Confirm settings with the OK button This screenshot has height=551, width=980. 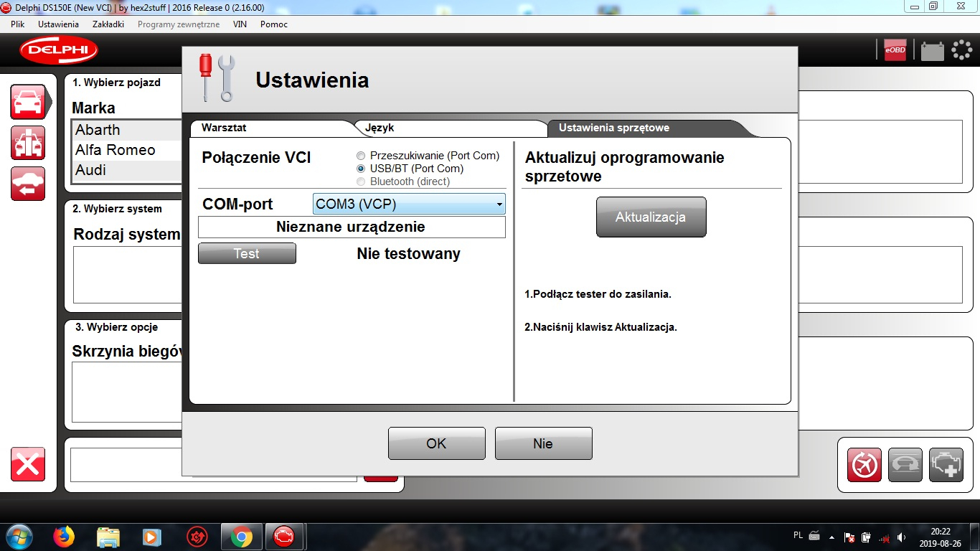(437, 443)
